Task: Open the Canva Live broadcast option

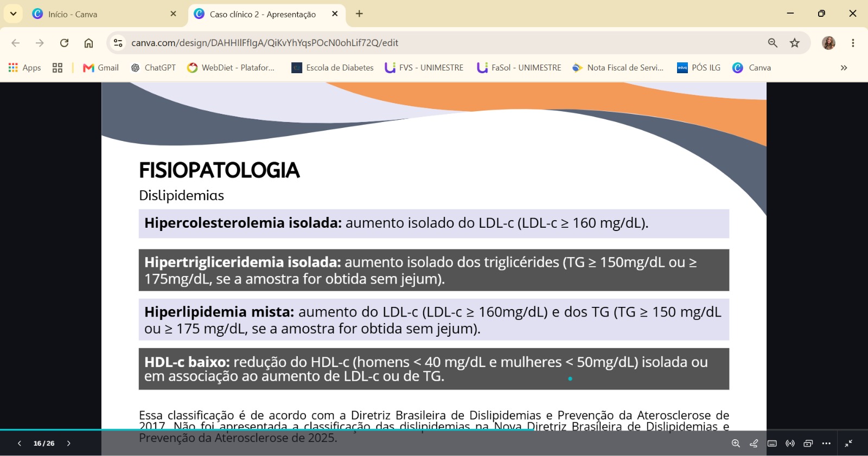Action: coord(790,444)
